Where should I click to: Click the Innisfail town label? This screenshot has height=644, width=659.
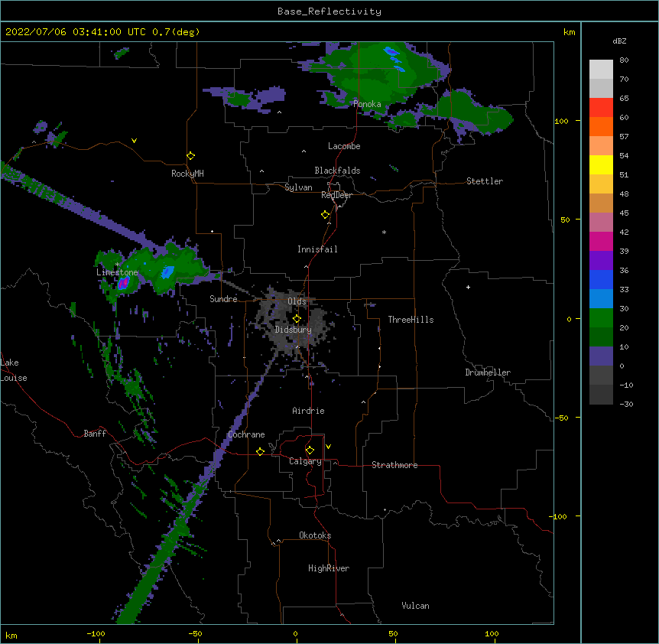(317, 249)
